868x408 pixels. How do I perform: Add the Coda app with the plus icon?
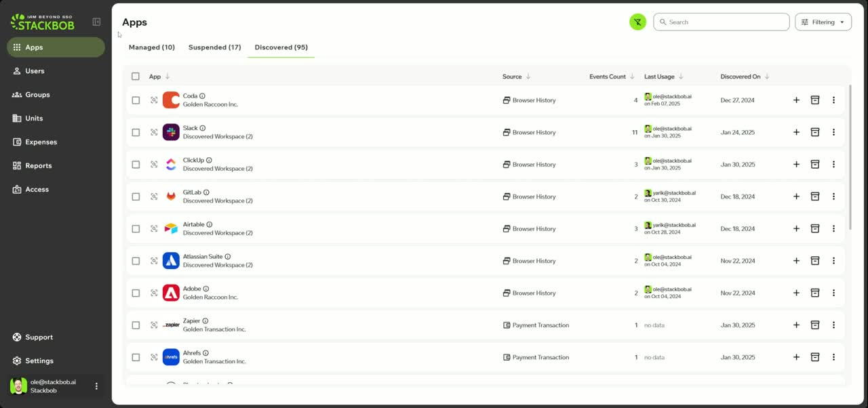coord(797,100)
